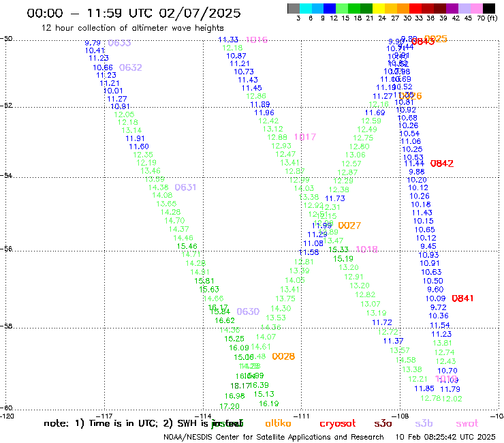The image size is (504, 443).
Task: Click the lavender legend swatch
Action: [464, 8]
